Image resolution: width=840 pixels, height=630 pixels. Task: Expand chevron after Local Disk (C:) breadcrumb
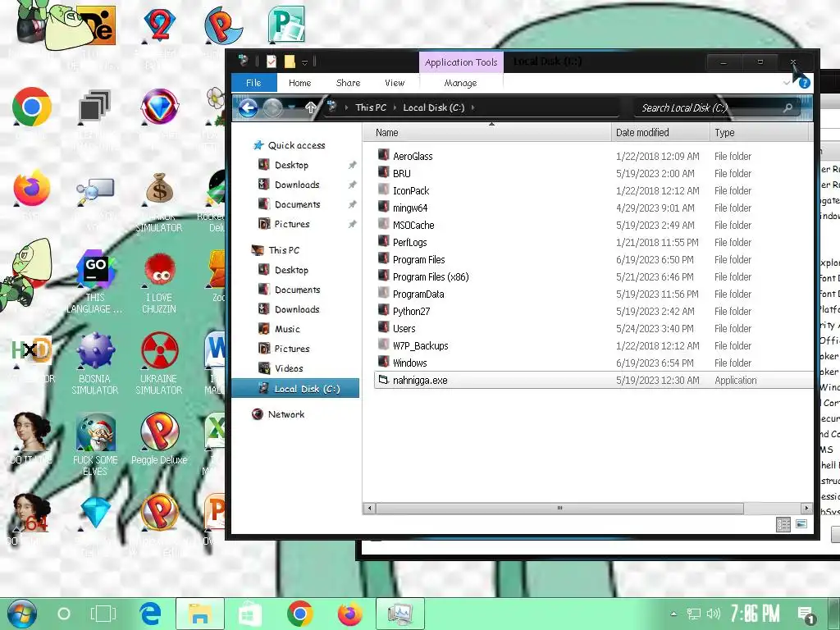click(x=472, y=107)
